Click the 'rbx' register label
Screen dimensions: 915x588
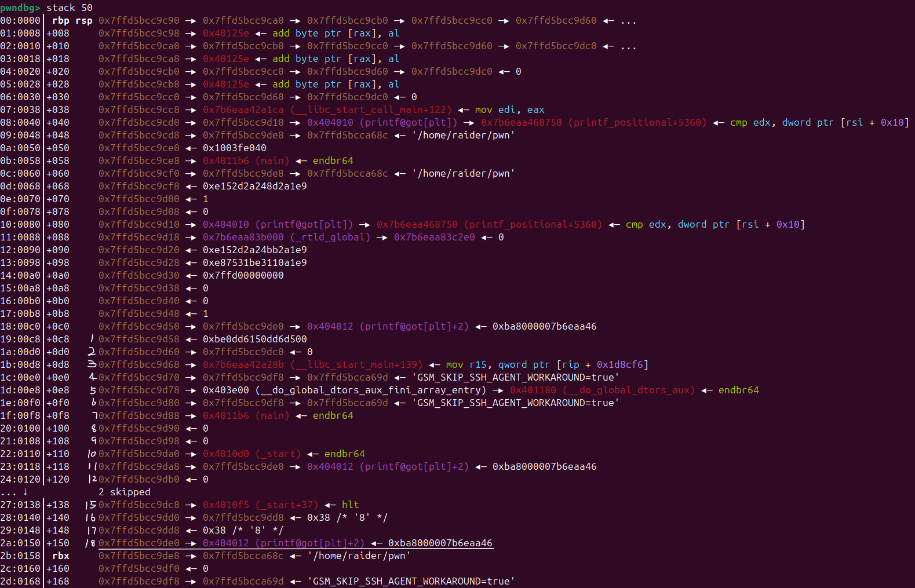(x=60, y=556)
